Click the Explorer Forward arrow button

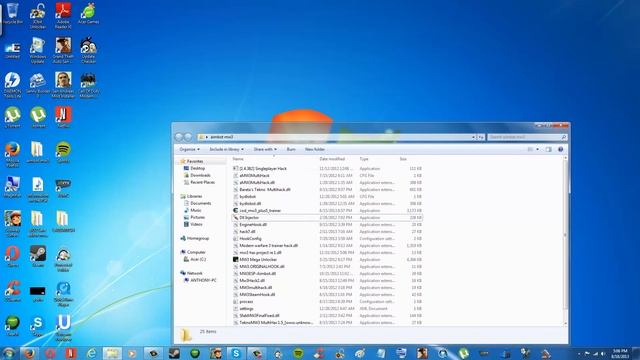coord(188,137)
